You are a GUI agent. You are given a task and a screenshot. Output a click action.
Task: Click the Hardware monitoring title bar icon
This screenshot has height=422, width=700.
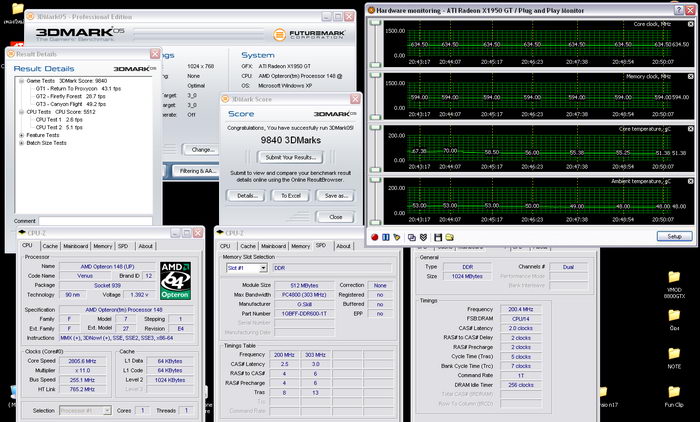[371, 10]
